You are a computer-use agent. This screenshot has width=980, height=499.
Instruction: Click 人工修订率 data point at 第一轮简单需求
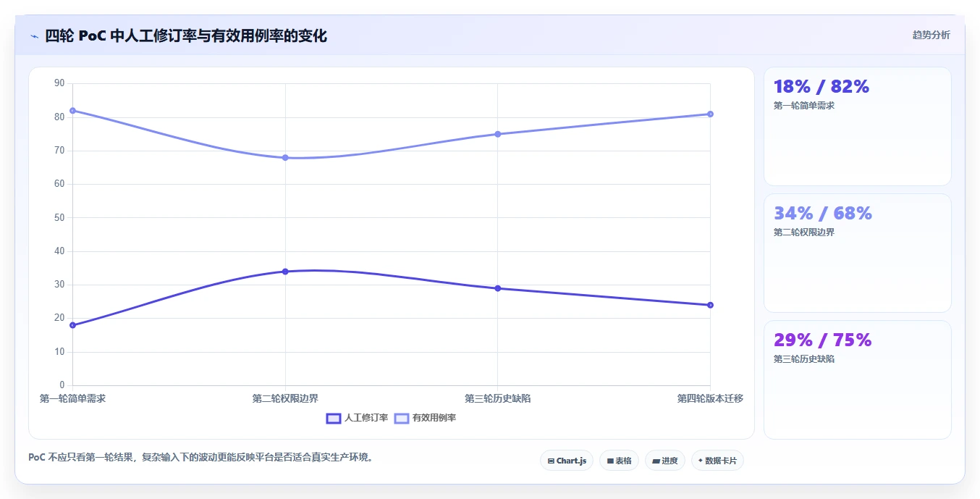(72, 325)
